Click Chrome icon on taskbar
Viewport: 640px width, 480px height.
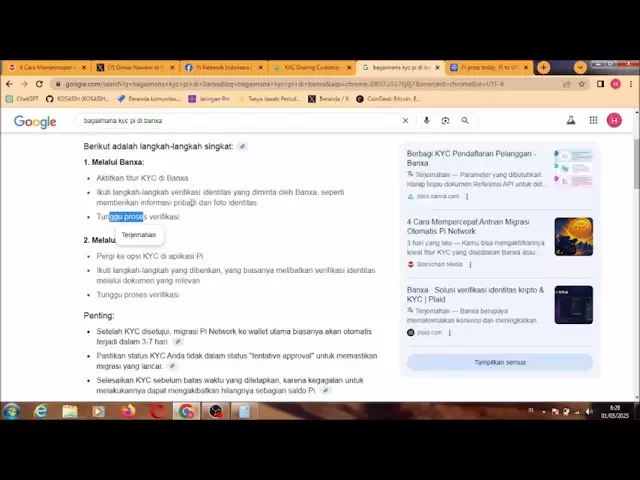(186, 411)
